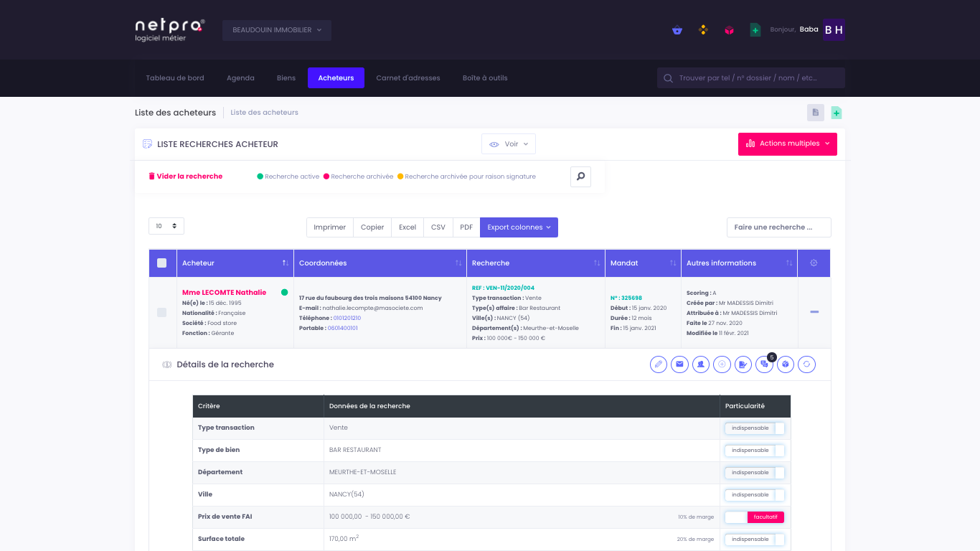Click the envelope email icon in search details
The height and width of the screenshot is (551, 980).
(x=679, y=364)
